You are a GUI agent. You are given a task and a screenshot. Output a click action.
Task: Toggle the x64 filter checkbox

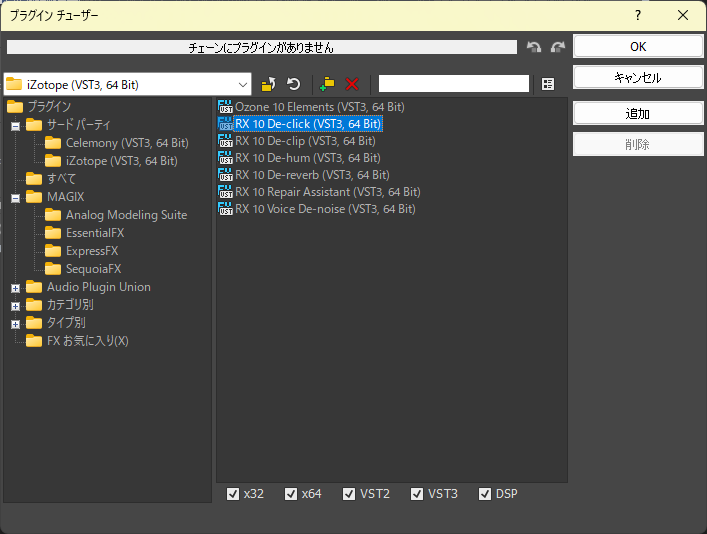[x=291, y=494]
